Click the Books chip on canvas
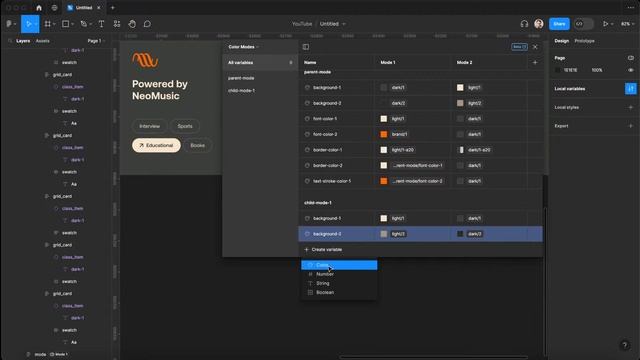 198,145
